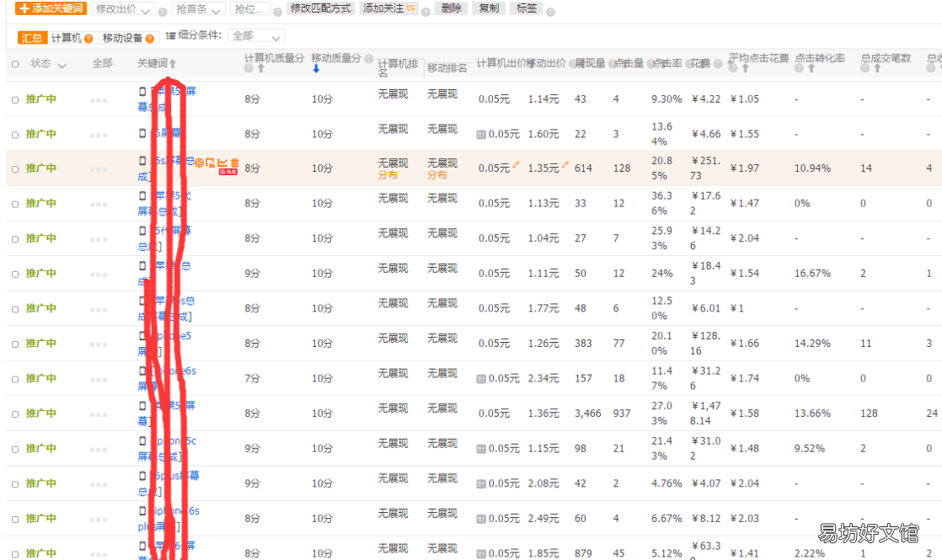942x560 pixels.
Task: Sort ascending by 计算机质量分 arrow
Action: (260, 68)
